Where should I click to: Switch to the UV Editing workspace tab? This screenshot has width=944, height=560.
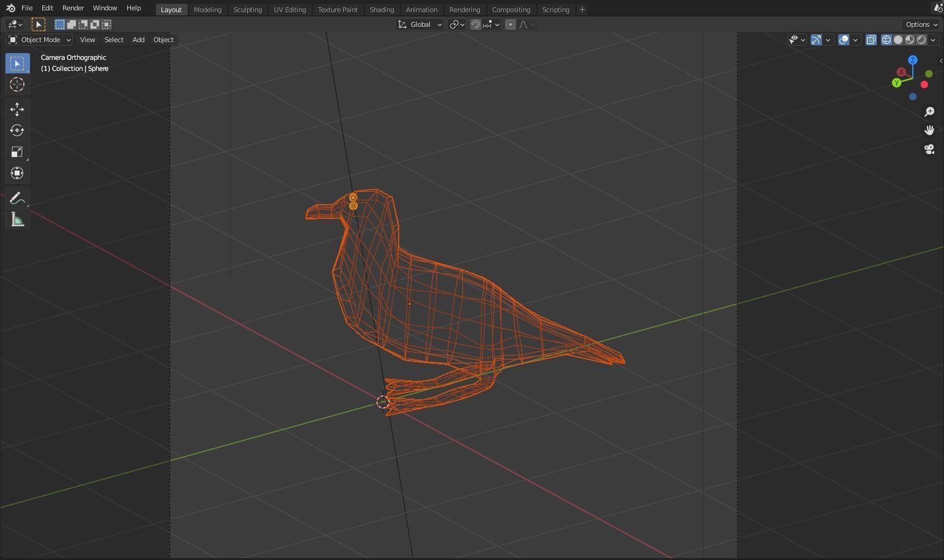(x=290, y=10)
